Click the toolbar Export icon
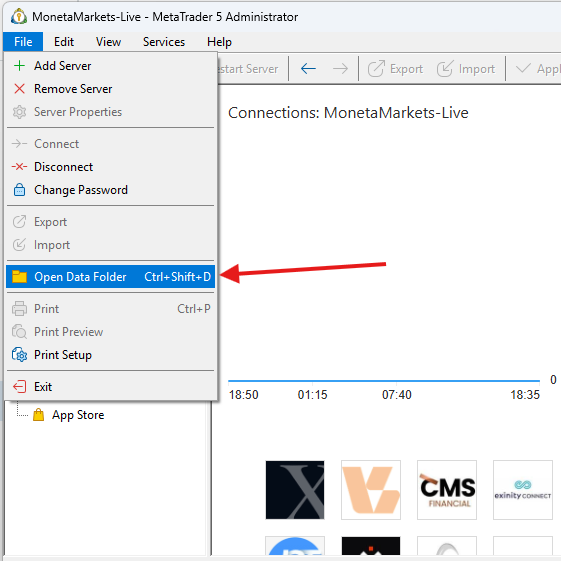The height and width of the screenshot is (561, 561). click(376, 69)
